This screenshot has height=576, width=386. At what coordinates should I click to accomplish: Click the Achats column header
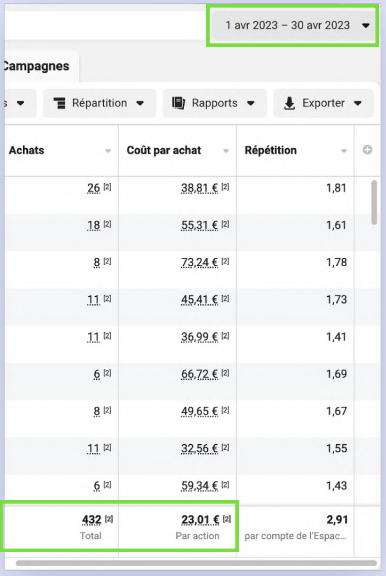coord(62,150)
